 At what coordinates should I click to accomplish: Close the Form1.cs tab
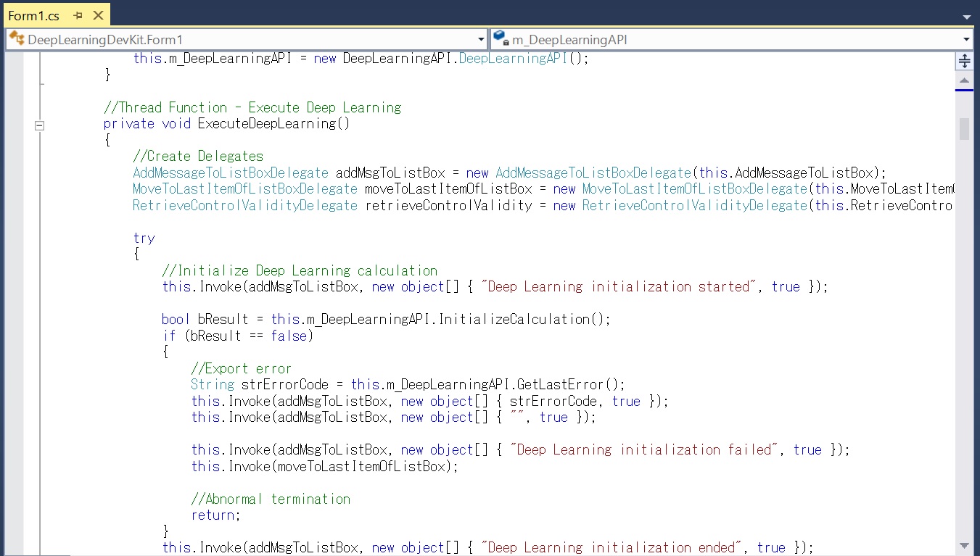tap(99, 15)
